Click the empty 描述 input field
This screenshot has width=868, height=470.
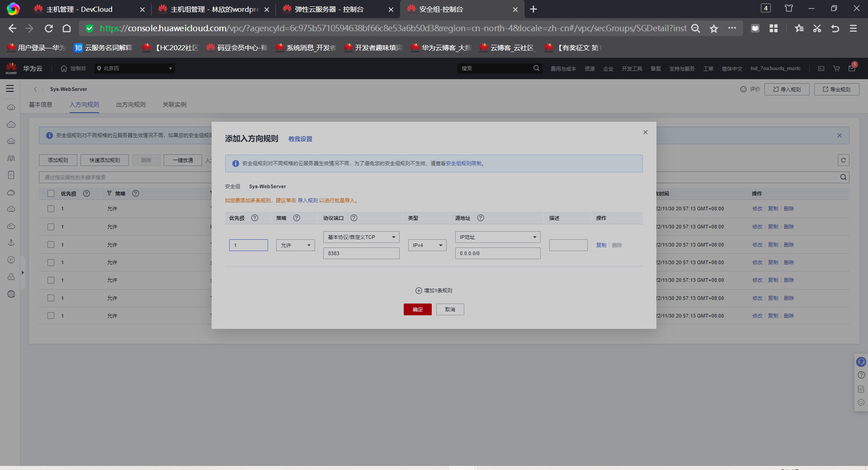tap(568, 245)
